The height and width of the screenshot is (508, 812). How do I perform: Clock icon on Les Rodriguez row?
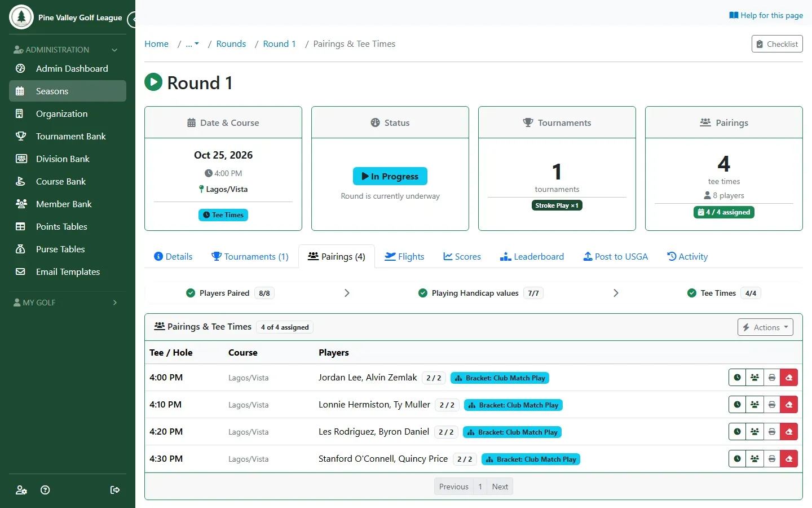[x=737, y=432]
